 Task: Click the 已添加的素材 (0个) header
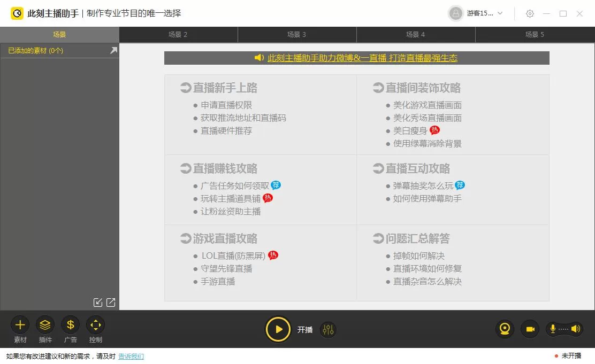tap(36, 50)
